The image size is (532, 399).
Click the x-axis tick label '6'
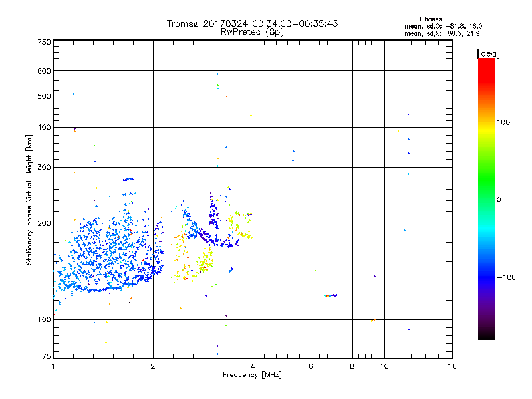311,366
